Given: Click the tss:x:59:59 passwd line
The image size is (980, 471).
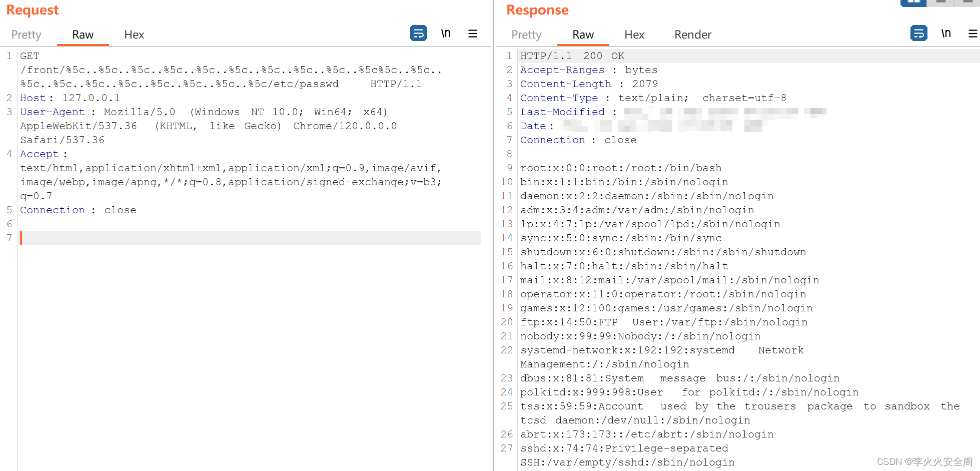Looking at the screenshot, I should click(740, 413).
